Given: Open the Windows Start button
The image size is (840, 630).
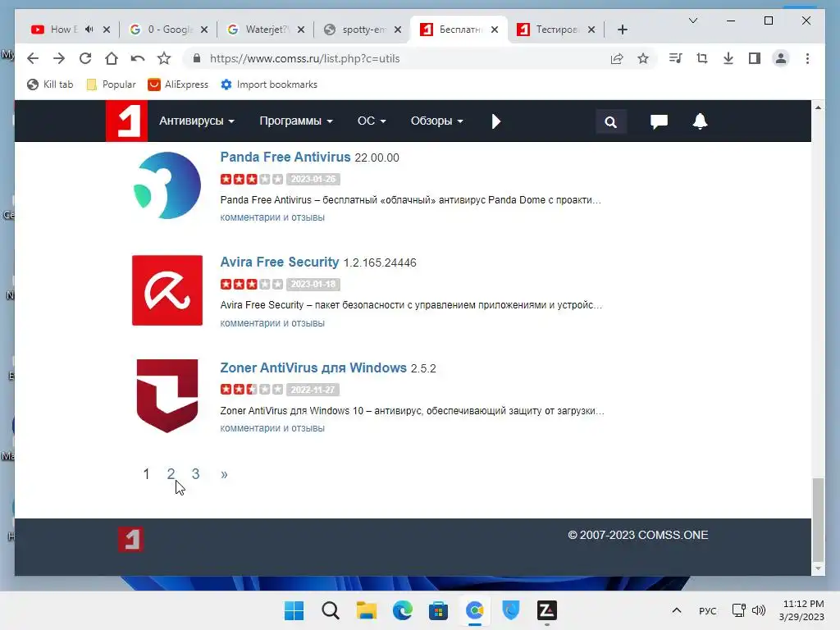Looking at the screenshot, I should point(294,610).
